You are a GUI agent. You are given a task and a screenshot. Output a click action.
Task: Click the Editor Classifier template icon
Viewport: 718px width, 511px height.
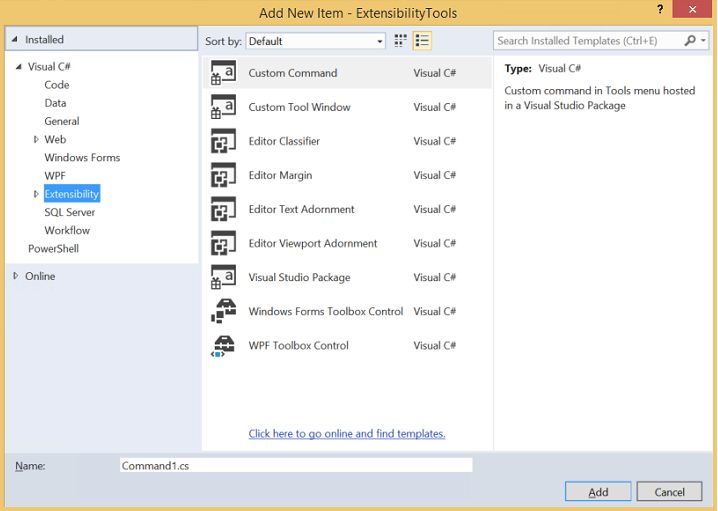tap(223, 141)
